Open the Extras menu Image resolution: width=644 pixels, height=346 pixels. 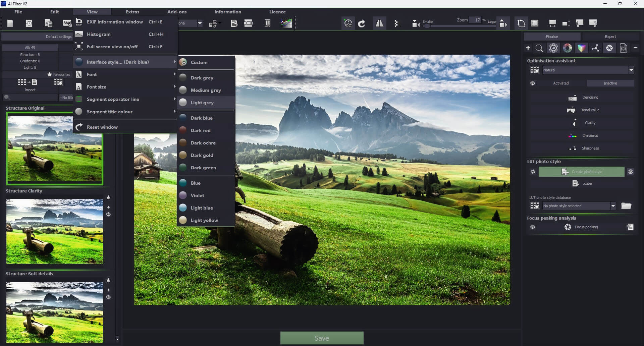point(132,11)
